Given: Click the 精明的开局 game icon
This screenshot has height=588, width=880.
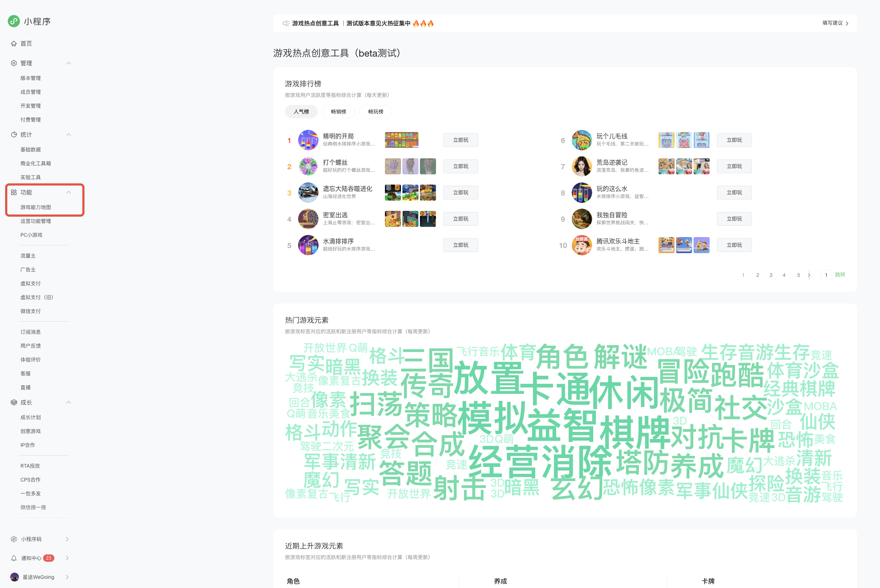Looking at the screenshot, I should point(308,140).
